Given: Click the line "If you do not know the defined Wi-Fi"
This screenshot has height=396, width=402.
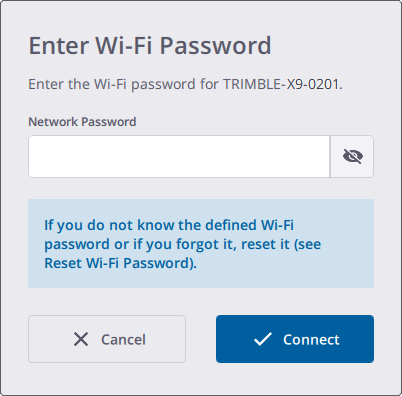Looking at the screenshot, I should (x=169, y=225).
